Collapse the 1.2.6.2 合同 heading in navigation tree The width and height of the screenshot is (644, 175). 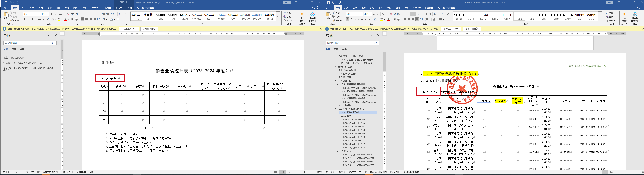point(338,116)
